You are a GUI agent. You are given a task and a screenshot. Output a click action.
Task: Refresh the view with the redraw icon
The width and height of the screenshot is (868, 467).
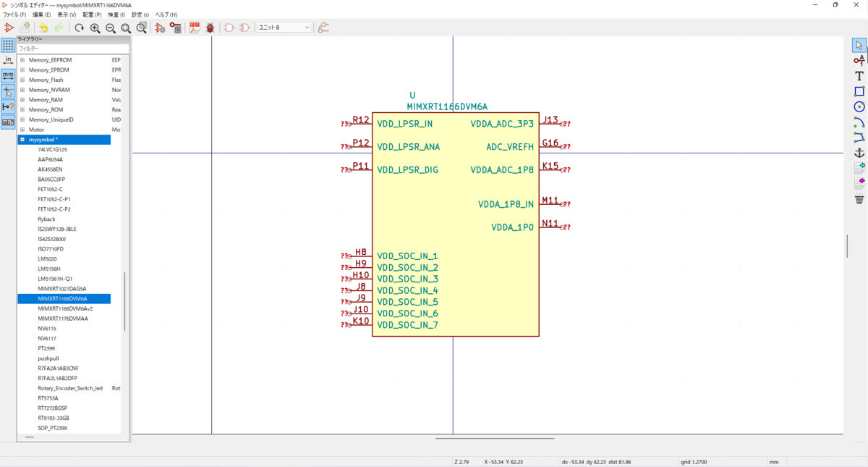pyautogui.click(x=79, y=28)
